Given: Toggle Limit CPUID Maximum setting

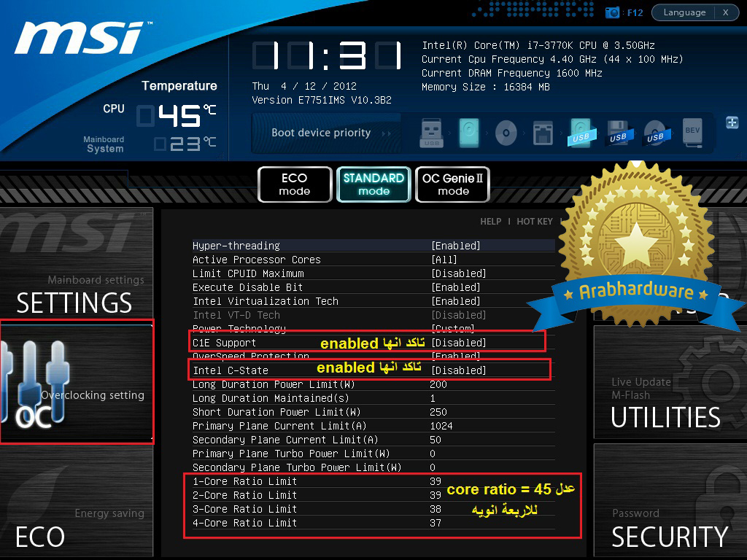Looking at the screenshot, I should (x=373, y=273).
